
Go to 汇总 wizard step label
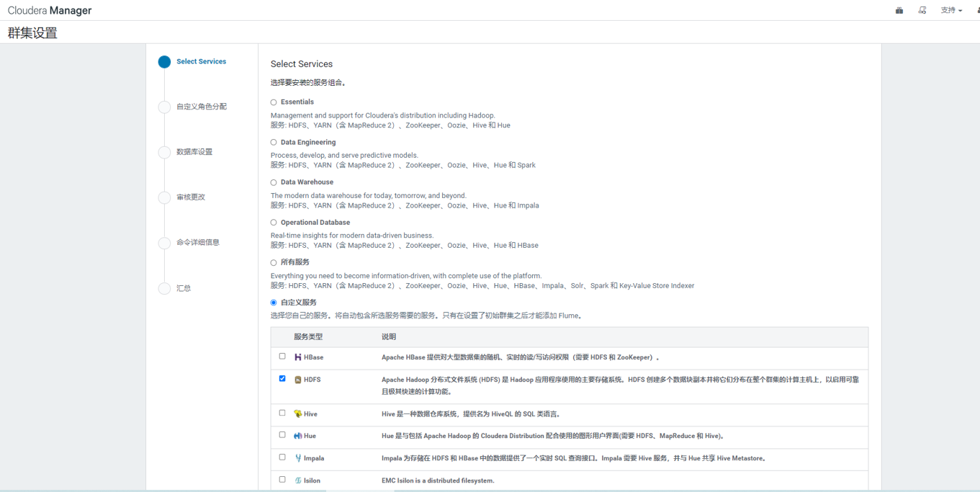click(x=184, y=288)
